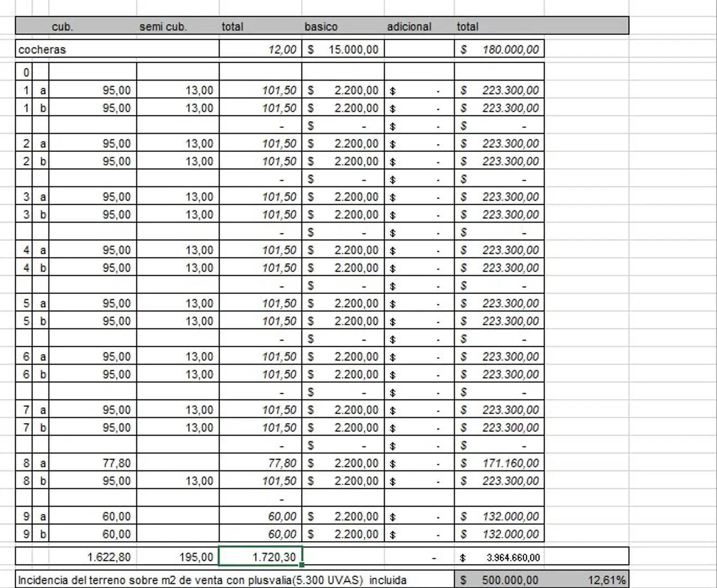Select grand total 3.964.660,00 cell

tap(499, 557)
